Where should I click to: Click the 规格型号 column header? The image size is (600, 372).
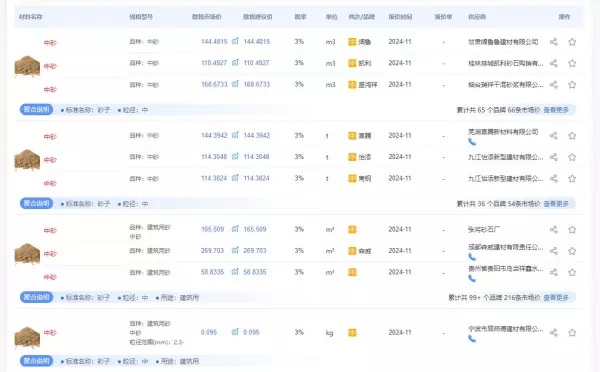[x=141, y=17]
